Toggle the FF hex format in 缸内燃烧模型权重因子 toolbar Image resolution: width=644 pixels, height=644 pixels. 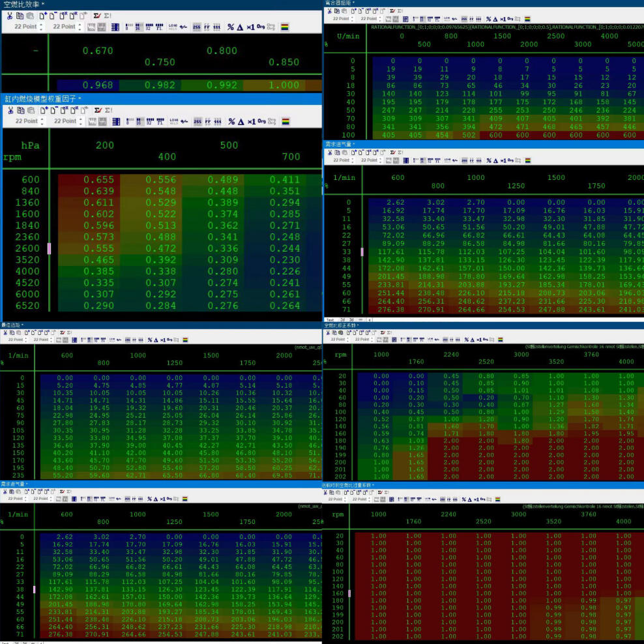point(207,121)
